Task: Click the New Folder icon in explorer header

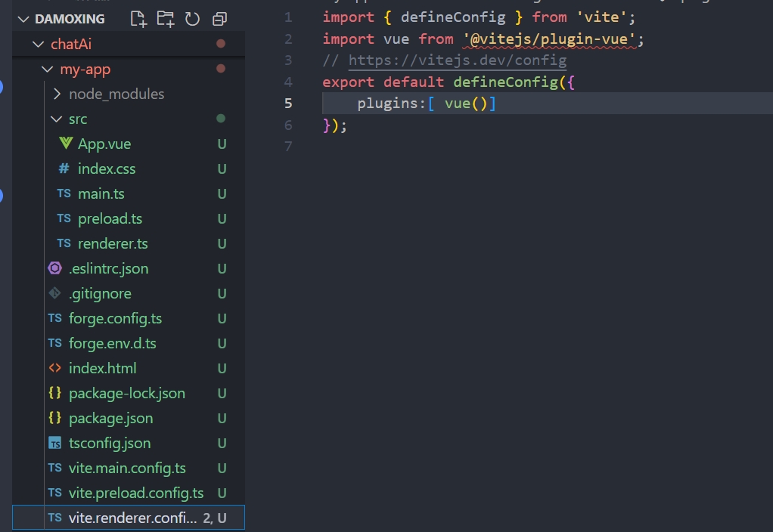Action: [x=165, y=19]
